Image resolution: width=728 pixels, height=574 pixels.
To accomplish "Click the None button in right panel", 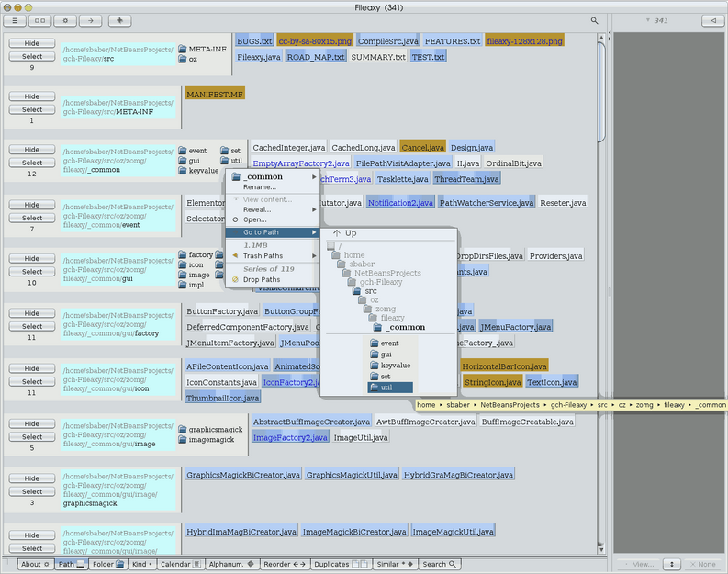I will [x=703, y=564].
